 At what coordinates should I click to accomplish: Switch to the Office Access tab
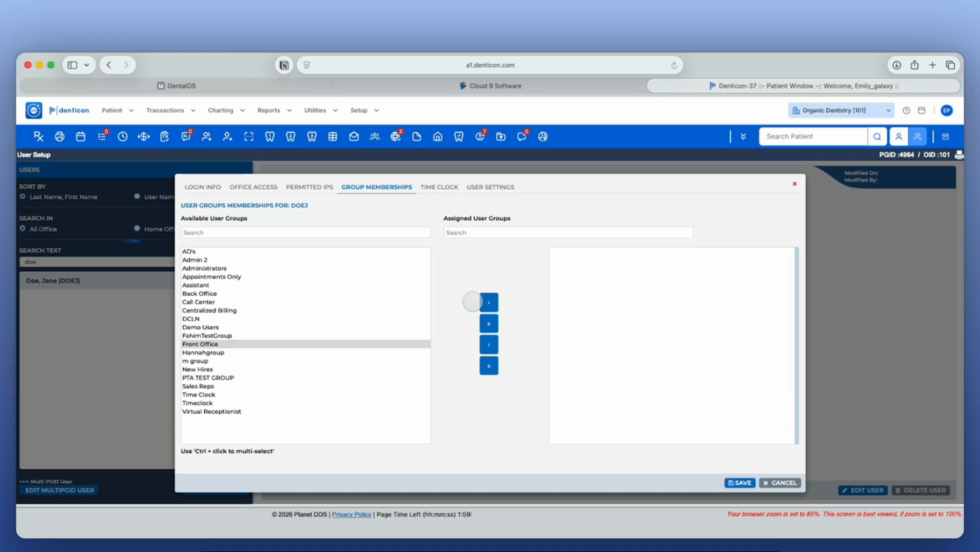[x=253, y=187]
